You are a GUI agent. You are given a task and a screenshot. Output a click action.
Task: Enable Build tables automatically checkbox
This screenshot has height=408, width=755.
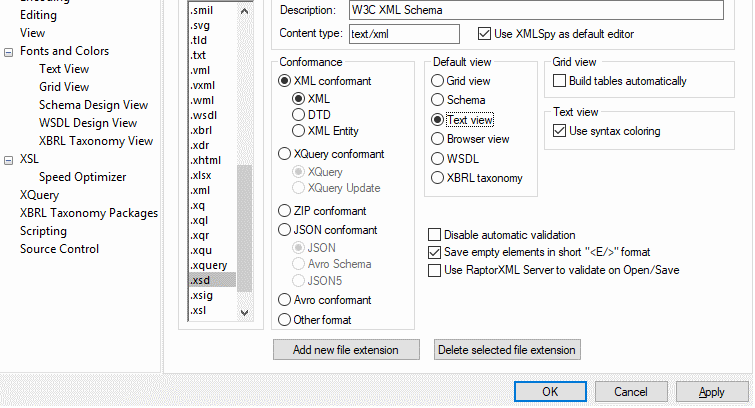(560, 81)
